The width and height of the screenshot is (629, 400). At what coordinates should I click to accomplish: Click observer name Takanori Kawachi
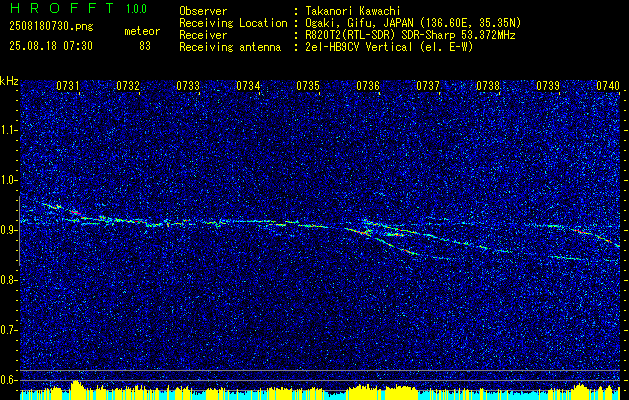(x=353, y=11)
